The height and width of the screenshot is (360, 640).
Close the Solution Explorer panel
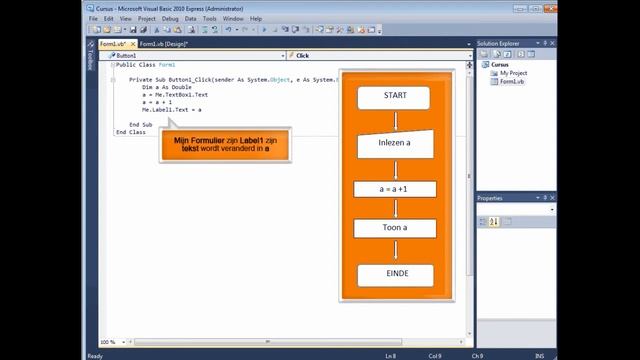coord(553,43)
